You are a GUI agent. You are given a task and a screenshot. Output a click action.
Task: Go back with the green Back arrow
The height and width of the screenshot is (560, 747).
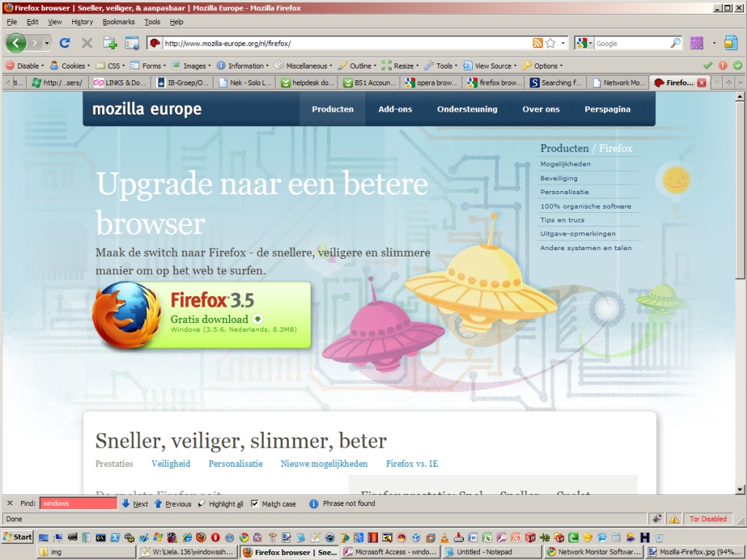pos(16,43)
